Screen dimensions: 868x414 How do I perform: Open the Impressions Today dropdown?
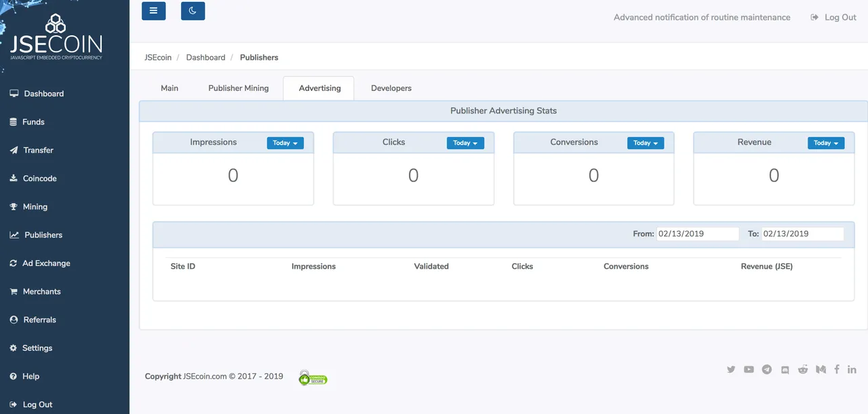(285, 143)
